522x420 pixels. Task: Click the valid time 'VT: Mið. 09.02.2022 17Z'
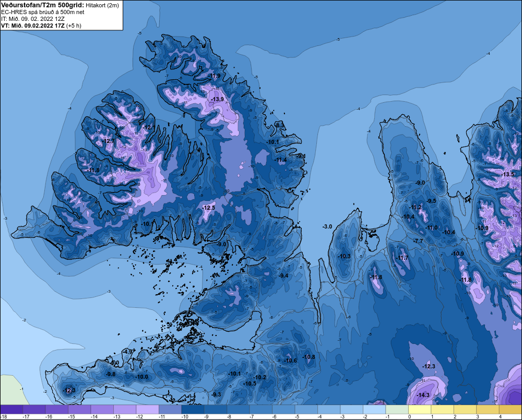tap(33, 26)
